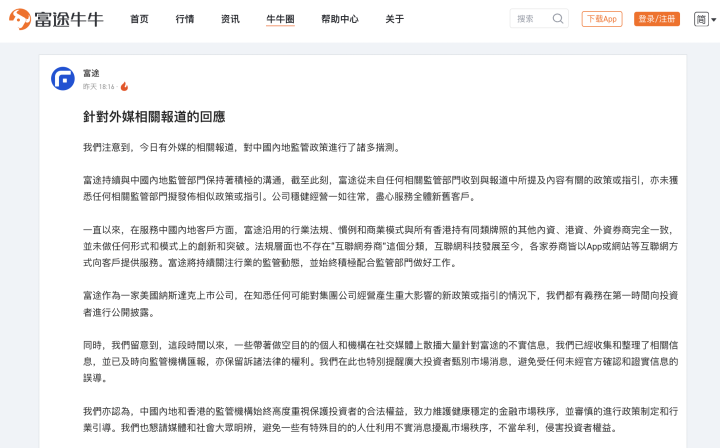Open the 关于 menu item
Viewport: 720px width, 448px height.
tap(394, 19)
